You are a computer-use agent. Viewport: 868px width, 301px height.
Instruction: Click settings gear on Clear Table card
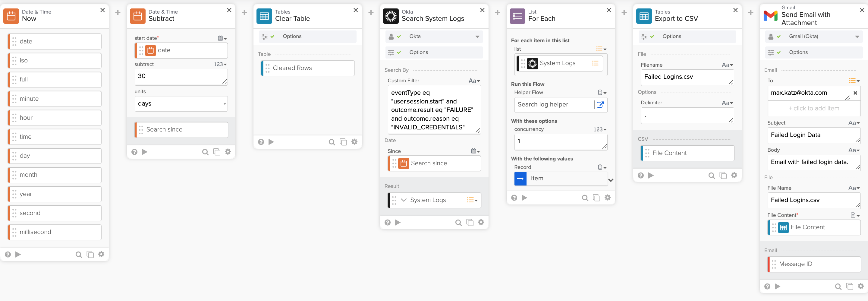354,142
